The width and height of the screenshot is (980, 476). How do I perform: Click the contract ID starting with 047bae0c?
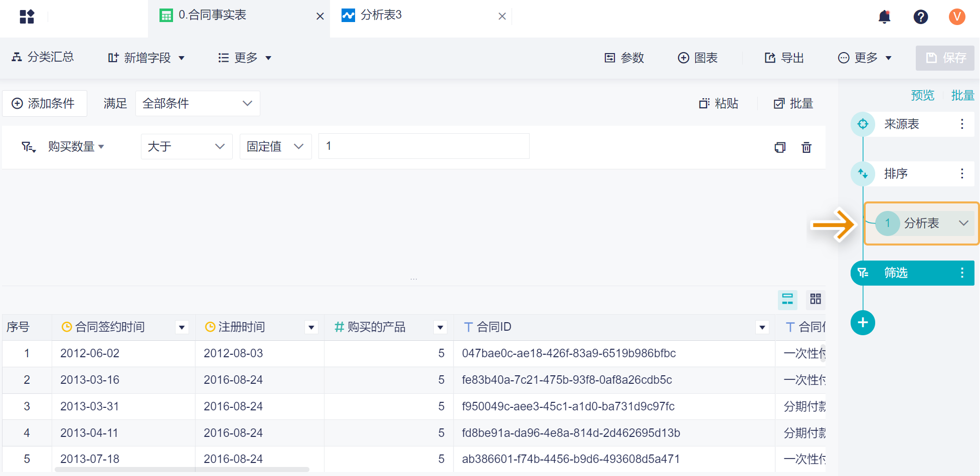(x=569, y=353)
